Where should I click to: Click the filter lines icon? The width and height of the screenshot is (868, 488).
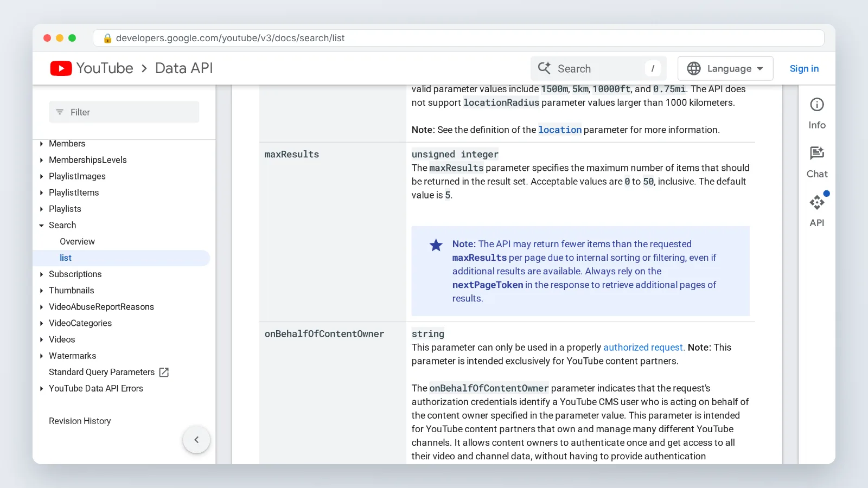tap(60, 112)
